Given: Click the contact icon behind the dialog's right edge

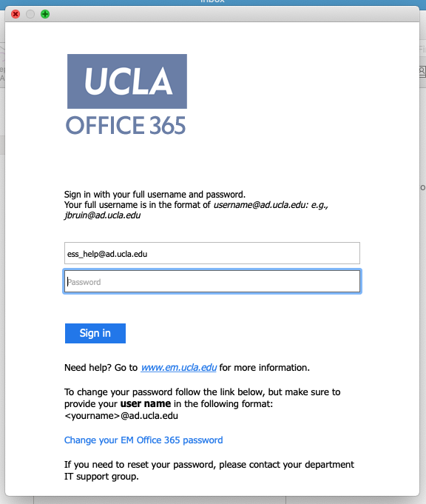Looking at the screenshot, I should click(x=422, y=71).
